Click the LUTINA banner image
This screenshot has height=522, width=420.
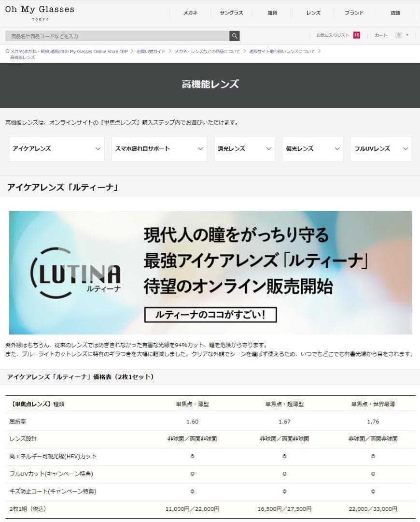[x=210, y=273]
